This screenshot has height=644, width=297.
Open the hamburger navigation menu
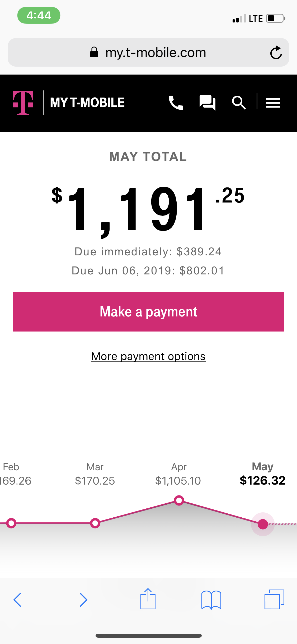[273, 103]
